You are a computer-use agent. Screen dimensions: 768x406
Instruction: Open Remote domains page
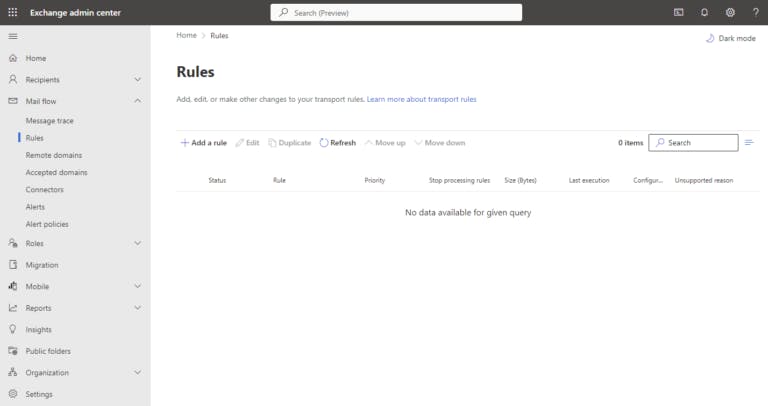pyautogui.click(x=54, y=155)
